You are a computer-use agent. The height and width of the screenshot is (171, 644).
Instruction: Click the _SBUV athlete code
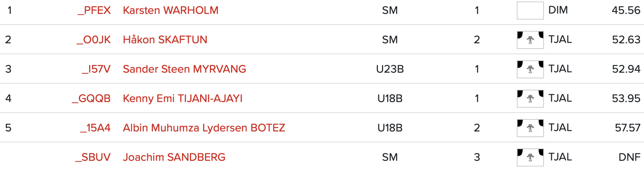(x=93, y=157)
